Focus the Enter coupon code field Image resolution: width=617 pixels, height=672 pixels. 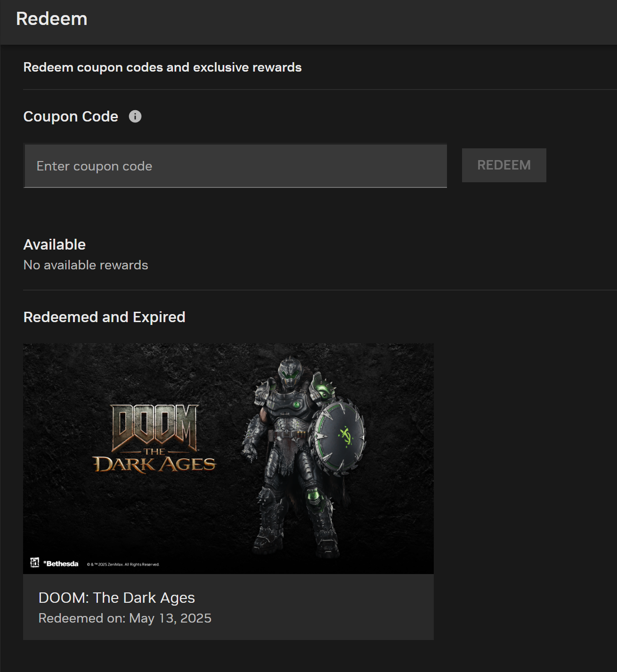click(x=235, y=166)
